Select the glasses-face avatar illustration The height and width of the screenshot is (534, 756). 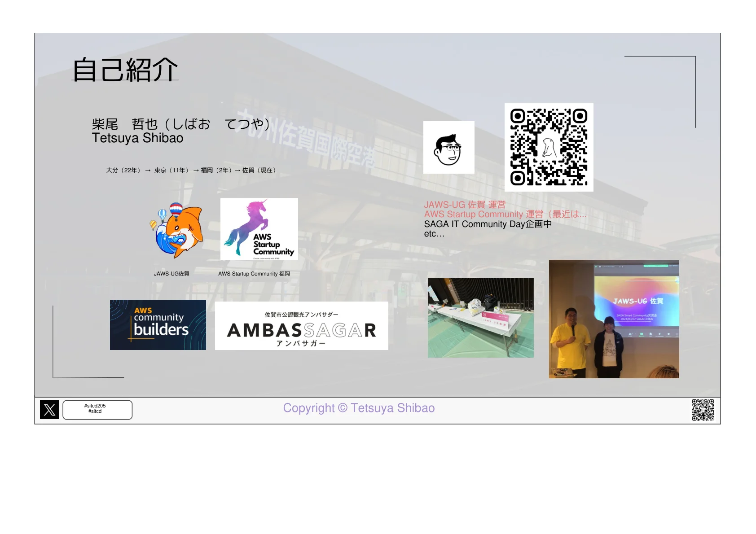coord(449,147)
